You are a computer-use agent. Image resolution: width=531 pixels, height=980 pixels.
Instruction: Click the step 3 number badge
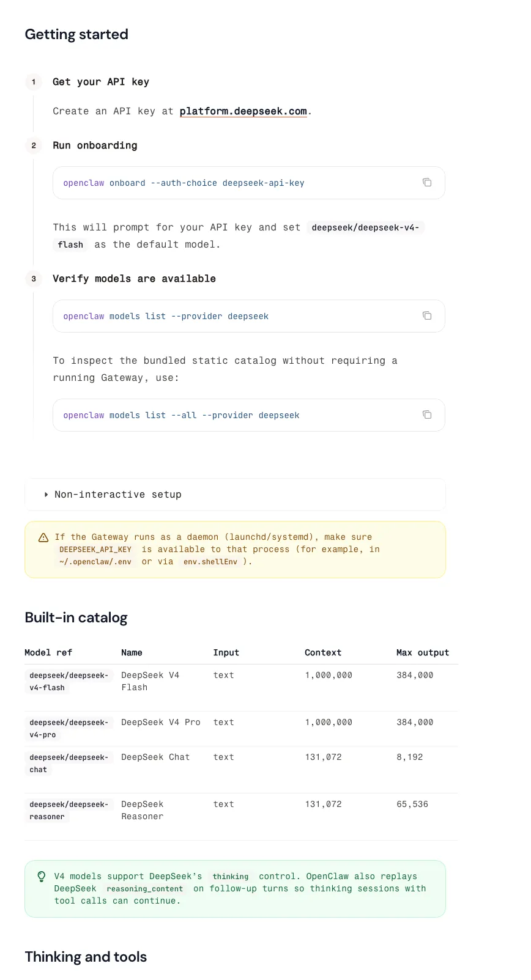pyautogui.click(x=34, y=279)
